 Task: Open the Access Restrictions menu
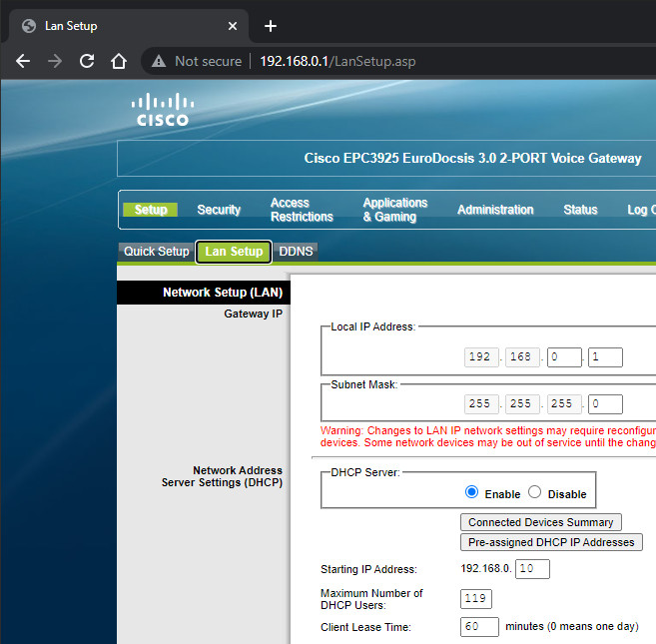302,210
